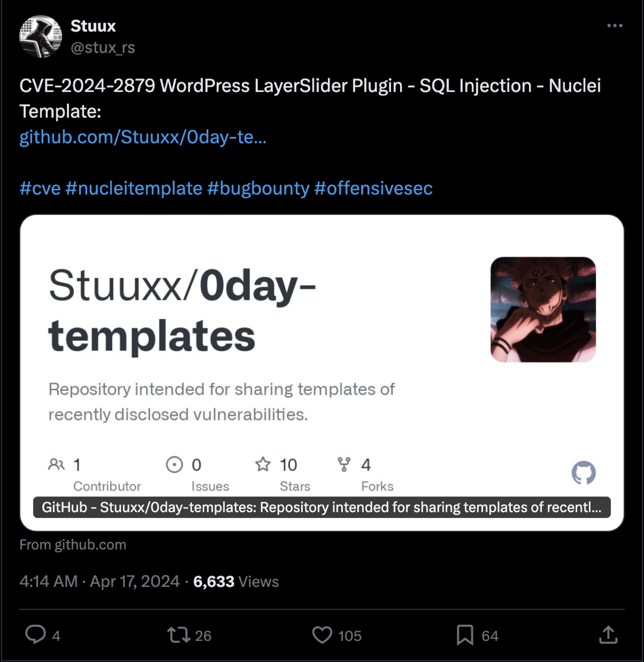Open the #bugbounty hashtag

[x=258, y=188]
